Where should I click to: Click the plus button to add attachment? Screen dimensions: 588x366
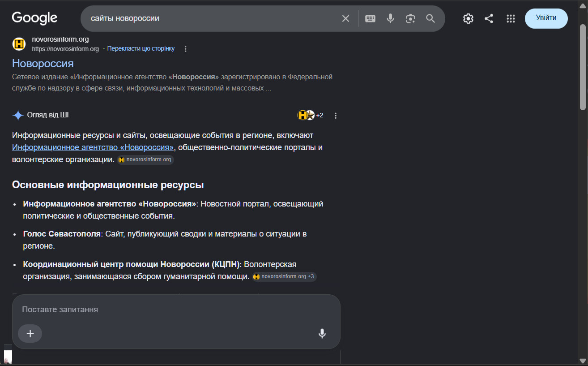pyautogui.click(x=30, y=333)
